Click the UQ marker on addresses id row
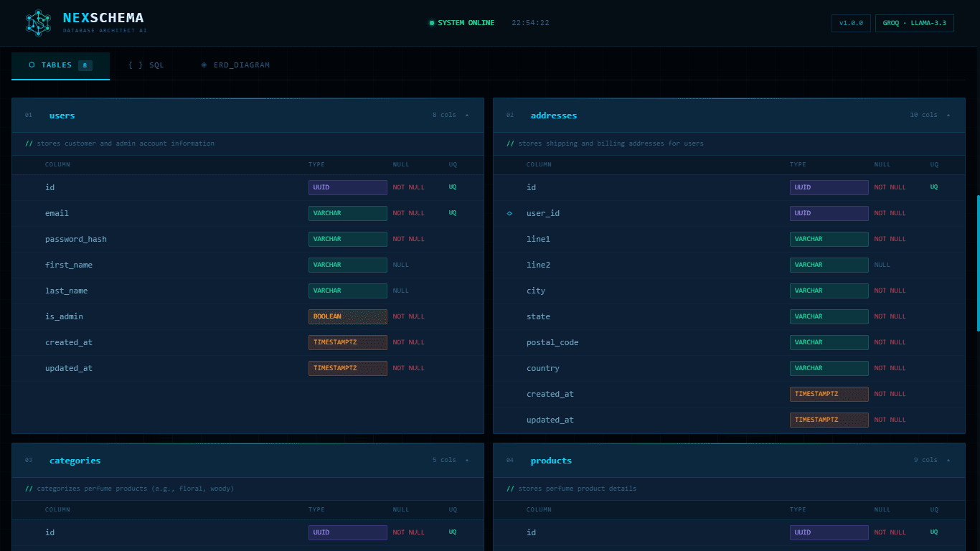The image size is (980, 551). click(x=934, y=187)
